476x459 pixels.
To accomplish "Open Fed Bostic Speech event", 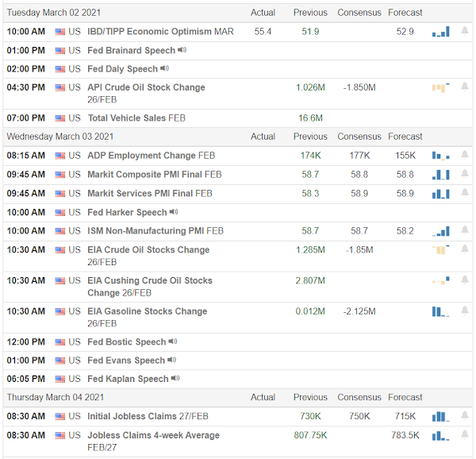I will pos(127,342).
